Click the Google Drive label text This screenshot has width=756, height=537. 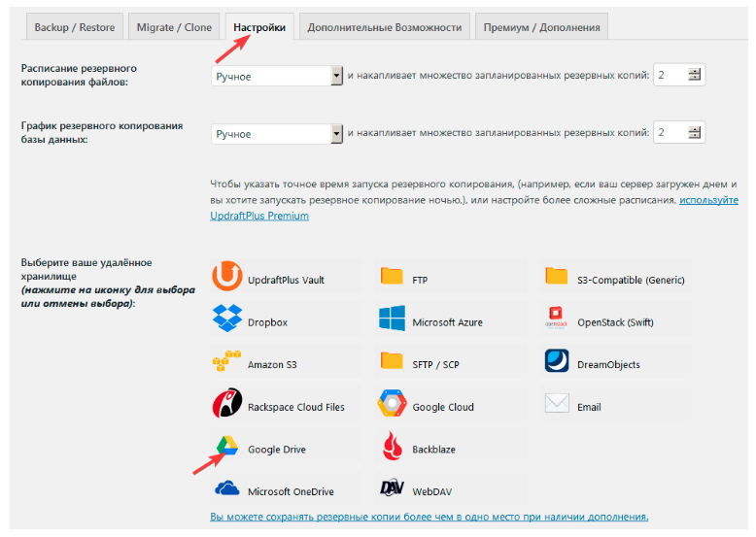pyautogui.click(x=277, y=450)
